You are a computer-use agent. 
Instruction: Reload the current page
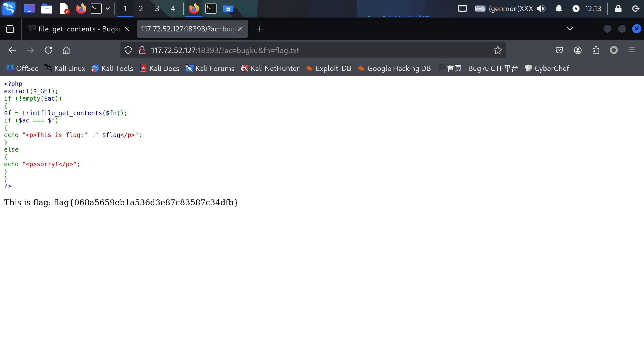coord(48,50)
